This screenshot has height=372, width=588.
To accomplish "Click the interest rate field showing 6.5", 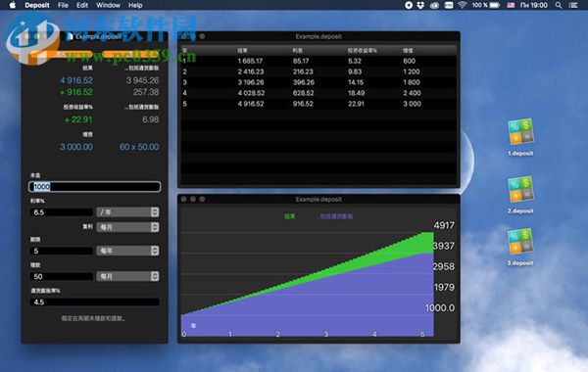I will 61,212.
